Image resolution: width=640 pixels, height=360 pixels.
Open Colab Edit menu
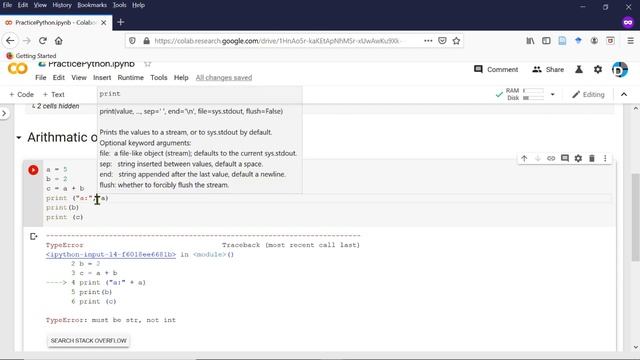point(58,78)
